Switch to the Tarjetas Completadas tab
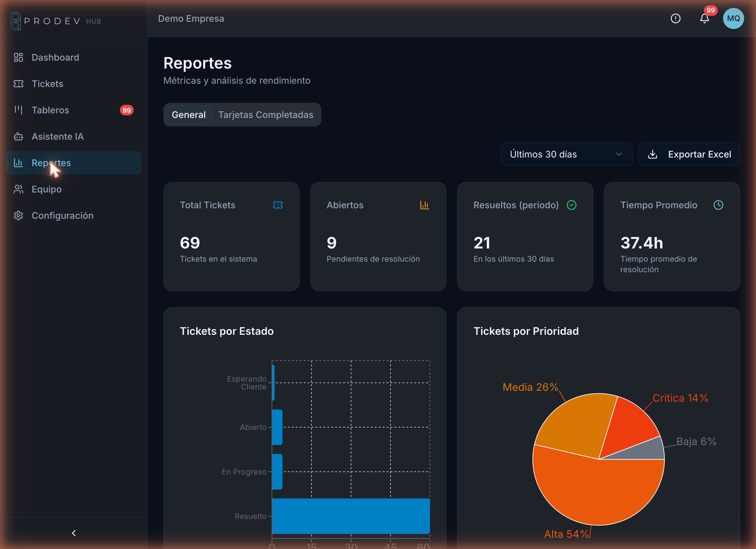This screenshot has width=756, height=549. [x=266, y=115]
